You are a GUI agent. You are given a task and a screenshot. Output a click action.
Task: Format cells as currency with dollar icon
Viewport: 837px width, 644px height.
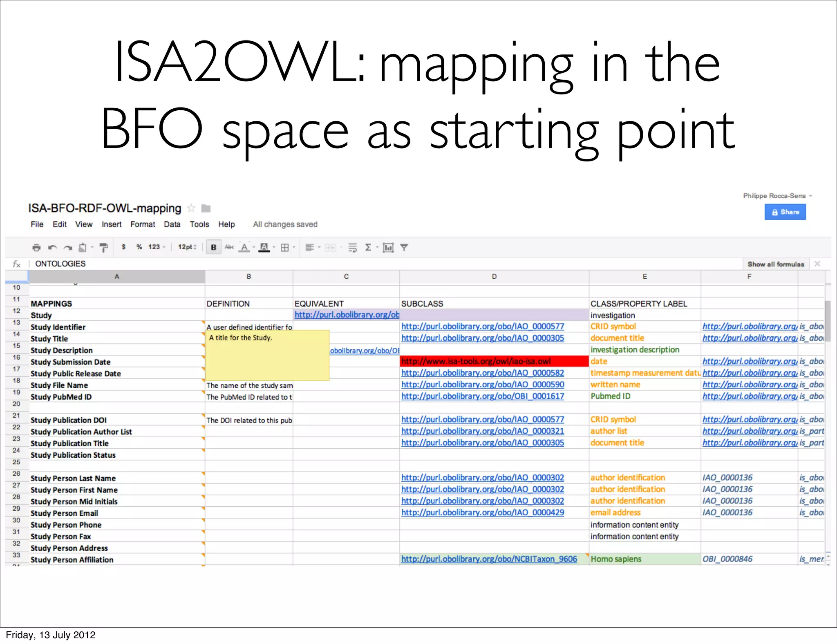pos(123,247)
